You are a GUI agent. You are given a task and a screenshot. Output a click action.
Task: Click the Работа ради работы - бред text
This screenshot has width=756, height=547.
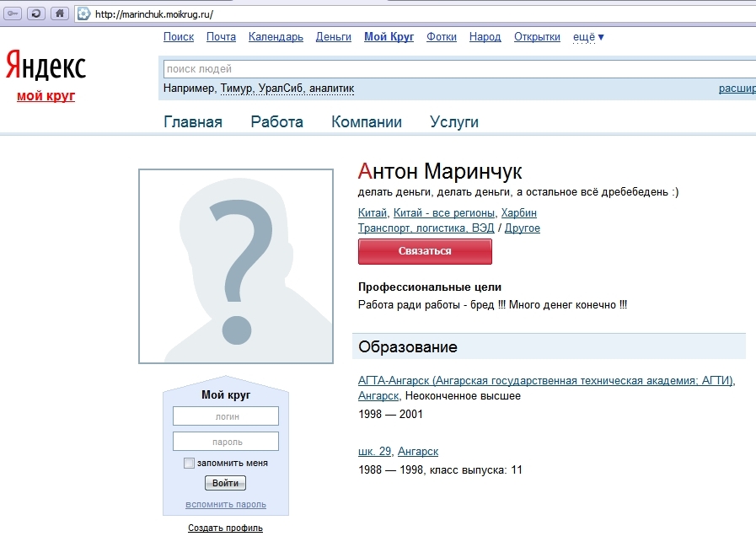(x=492, y=305)
